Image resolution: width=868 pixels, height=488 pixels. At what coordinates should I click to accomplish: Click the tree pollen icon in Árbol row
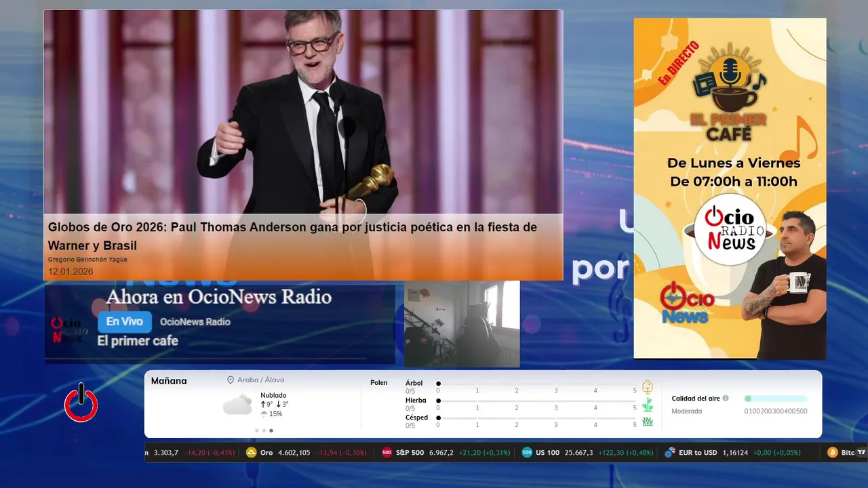click(648, 387)
